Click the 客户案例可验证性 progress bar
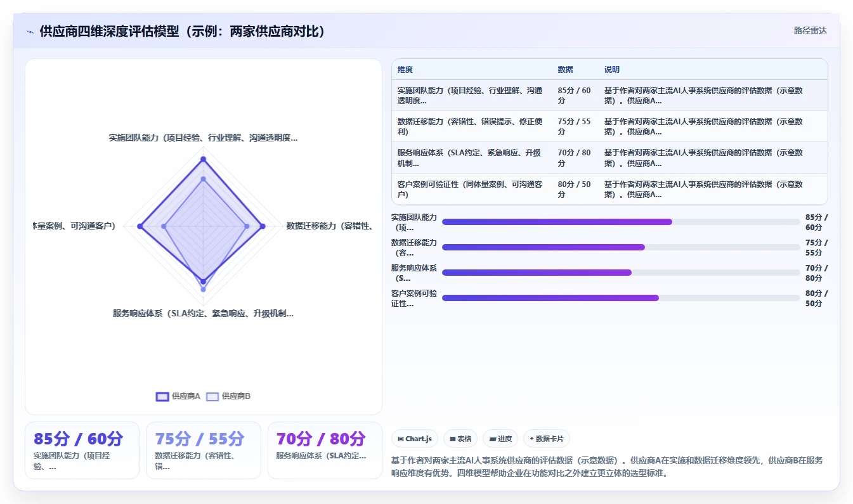Image resolution: width=853 pixels, height=504 pixels. (621, 298)
